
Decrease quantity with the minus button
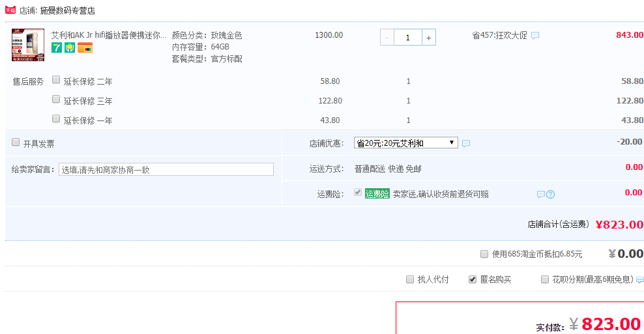pyautogui.click(x=387, y=37)
